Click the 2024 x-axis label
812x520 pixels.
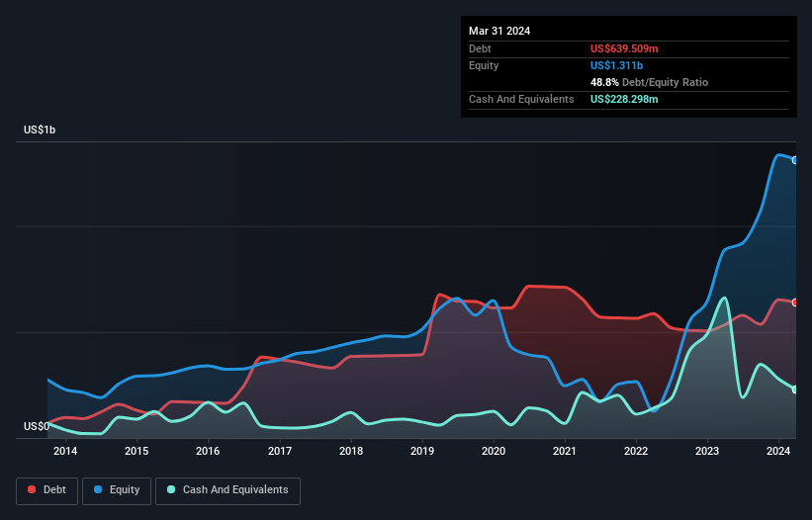tap(778, 451)
